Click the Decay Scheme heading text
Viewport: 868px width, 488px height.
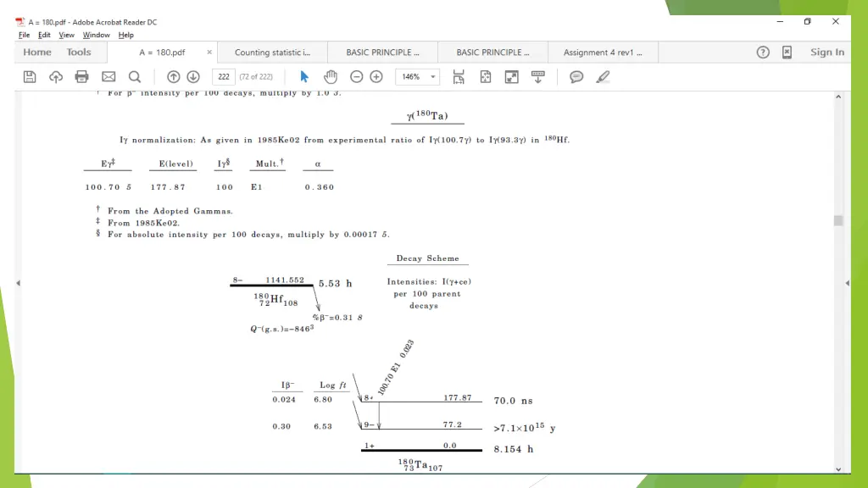(427, 258)
